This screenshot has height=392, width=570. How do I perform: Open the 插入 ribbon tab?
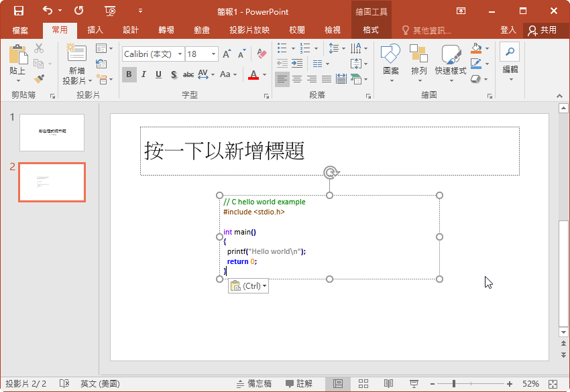point(95,30)
